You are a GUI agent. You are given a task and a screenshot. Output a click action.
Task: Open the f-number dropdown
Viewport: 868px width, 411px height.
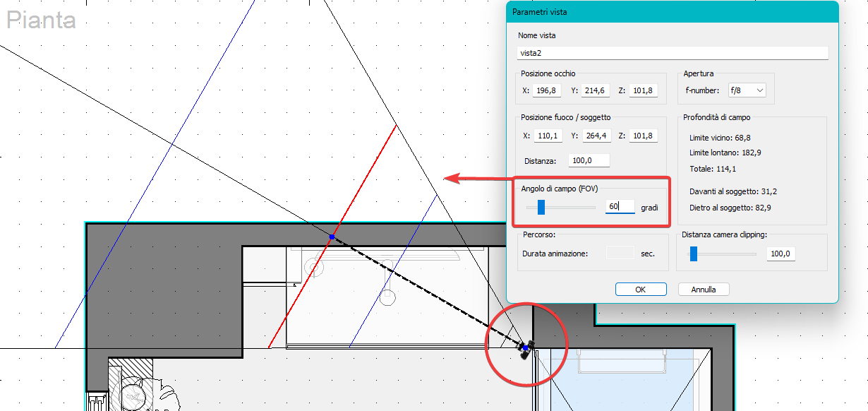point(745,90)
